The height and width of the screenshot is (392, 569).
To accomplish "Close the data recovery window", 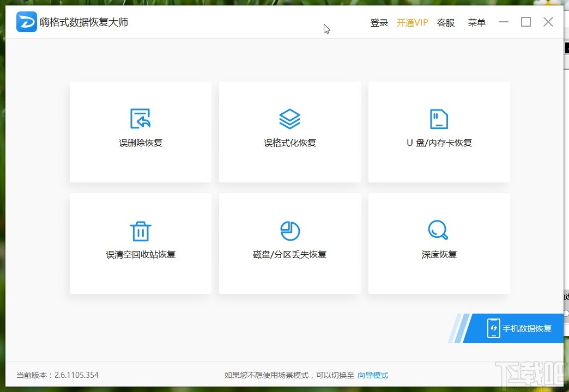I will coord(548,22).
